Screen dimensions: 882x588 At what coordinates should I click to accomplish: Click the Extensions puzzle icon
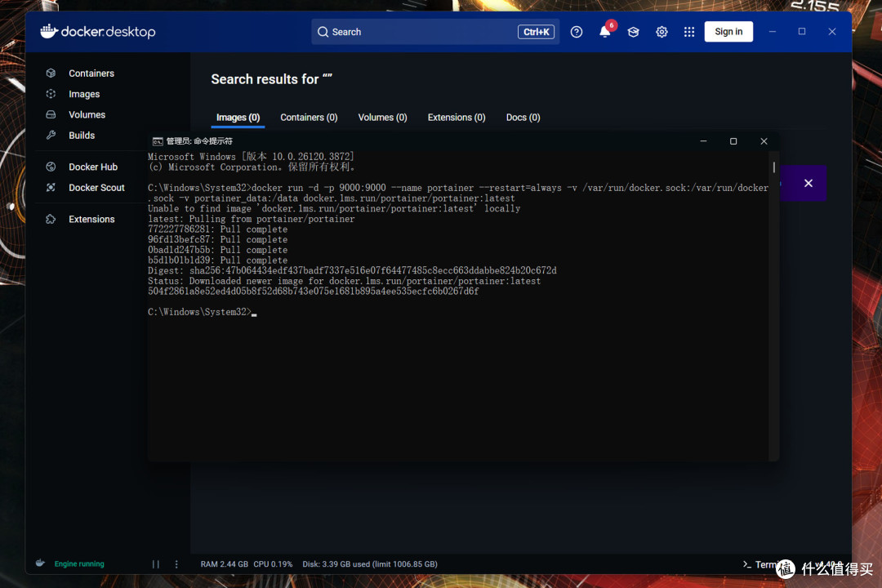pos(51,220)
